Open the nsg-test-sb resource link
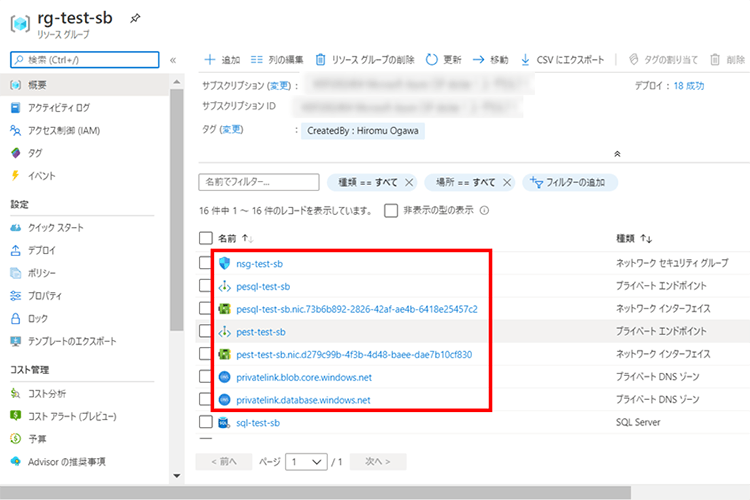Screen dimensions: 750x500 [259, 264]
